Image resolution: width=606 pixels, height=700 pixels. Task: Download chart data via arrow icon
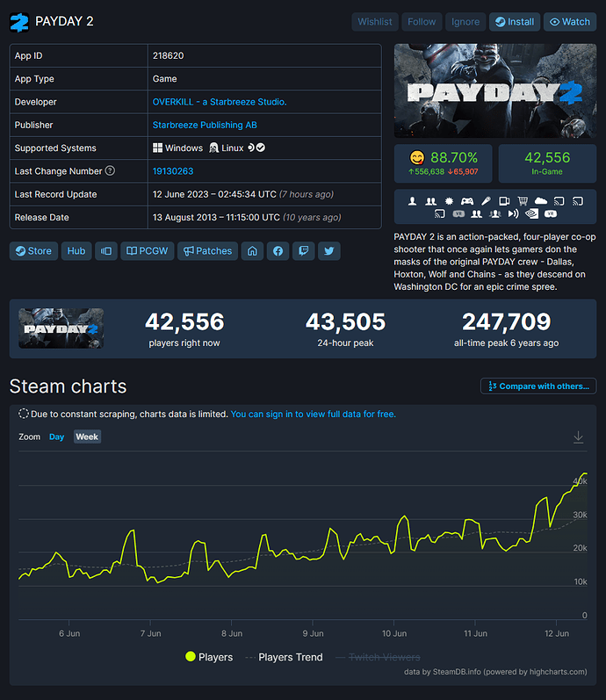[x=578, y=437]
